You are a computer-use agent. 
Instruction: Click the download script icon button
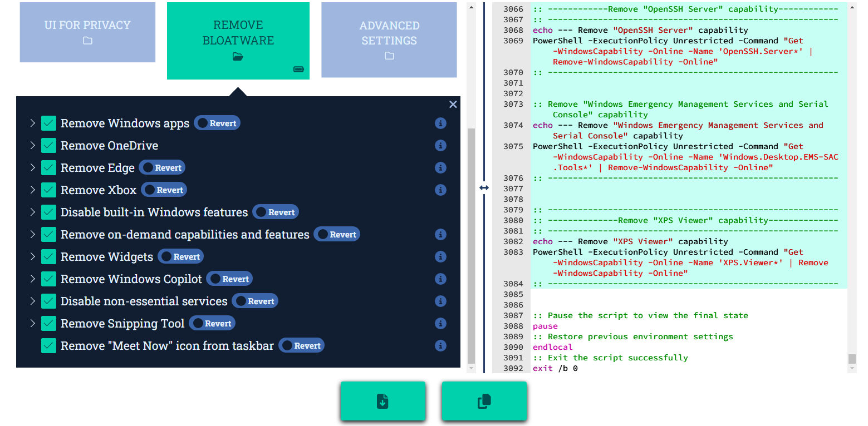(x=382, y=401)
